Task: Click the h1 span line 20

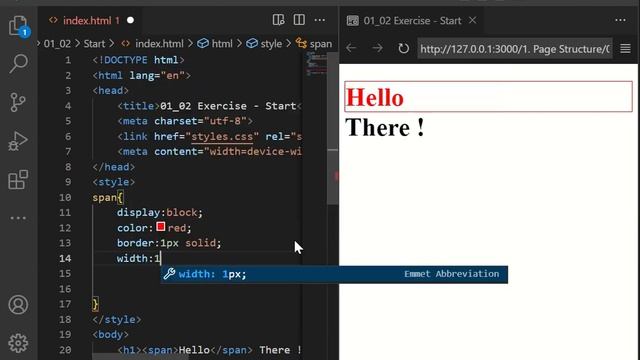Action: pos(209,350)
